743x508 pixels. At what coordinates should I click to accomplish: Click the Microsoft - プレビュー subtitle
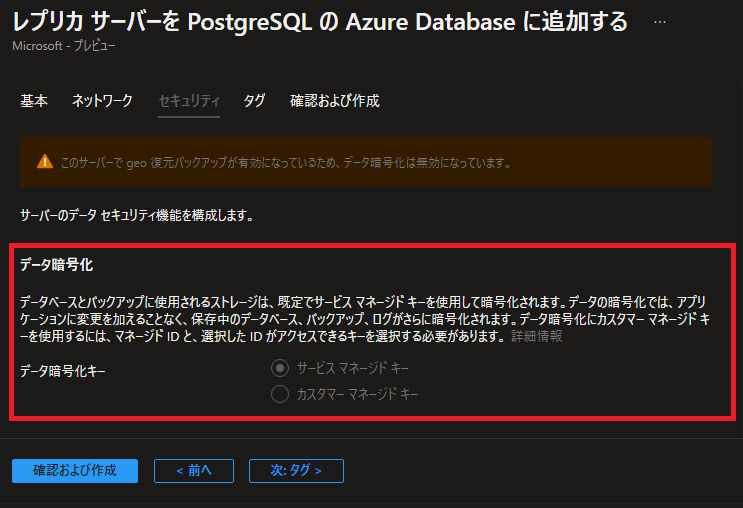tap(64, 46)
